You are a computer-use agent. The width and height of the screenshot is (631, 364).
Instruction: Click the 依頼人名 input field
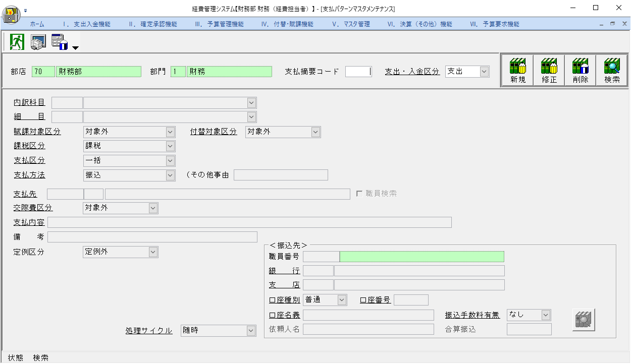[x=369, y=329]
